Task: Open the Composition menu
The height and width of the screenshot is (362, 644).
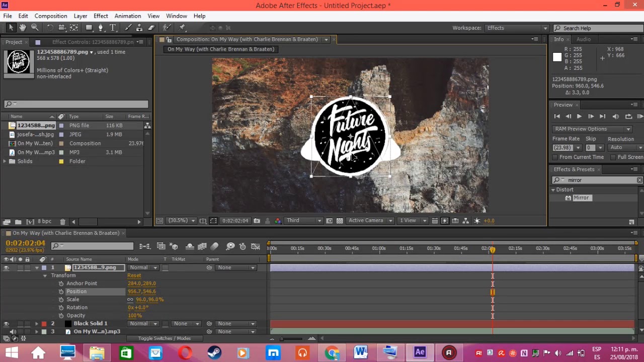Action: click(51, 16)
